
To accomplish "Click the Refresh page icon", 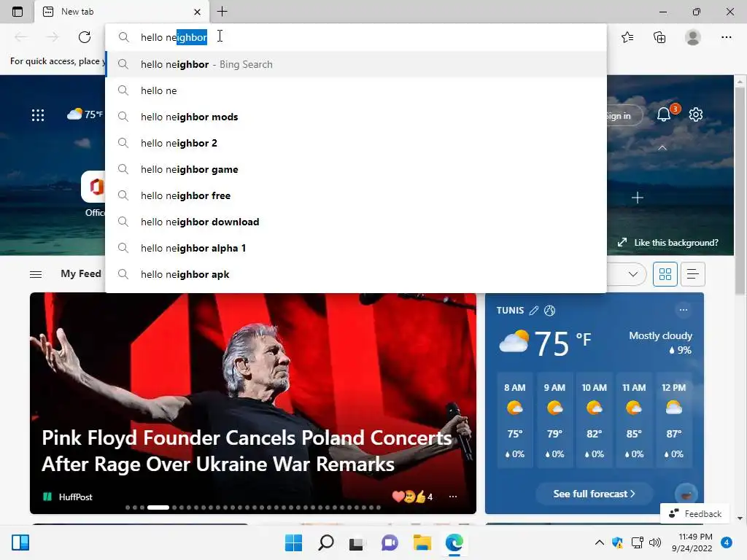I will click(x=85, y=37).
